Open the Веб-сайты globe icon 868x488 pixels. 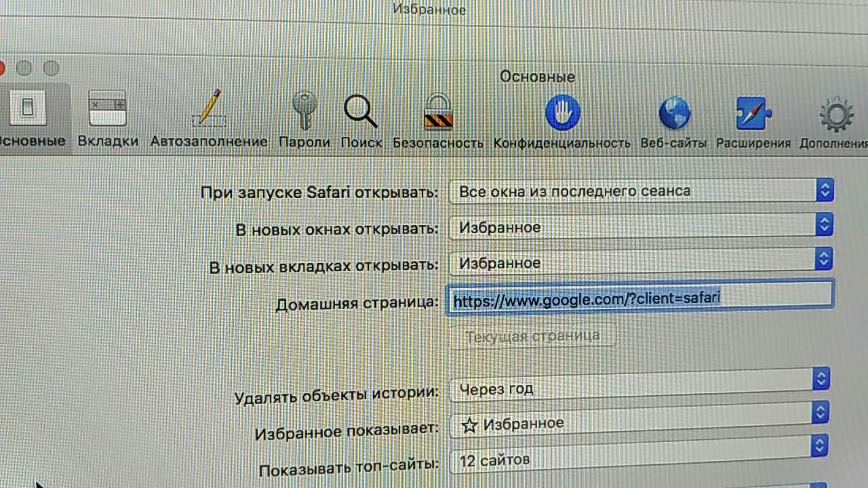click(x=674, y=113)
